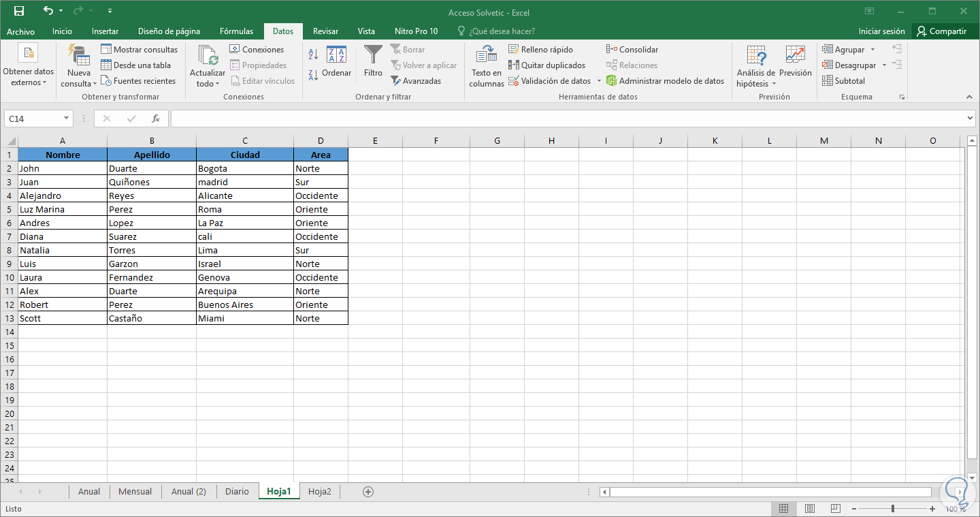The height and width of the screenshot is (517, 980).
Task: Open Ribbon display options button
Action: pos(869,12)
